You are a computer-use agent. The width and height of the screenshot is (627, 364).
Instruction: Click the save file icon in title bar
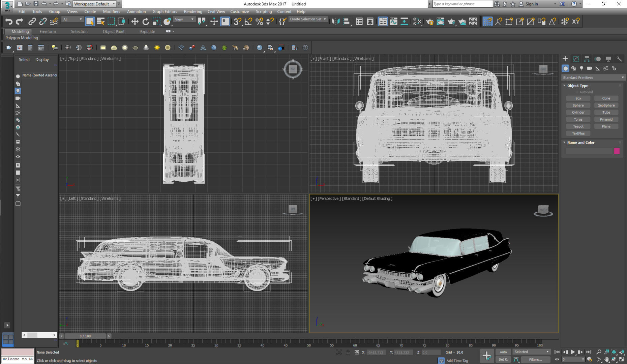(x=36, y=4)
